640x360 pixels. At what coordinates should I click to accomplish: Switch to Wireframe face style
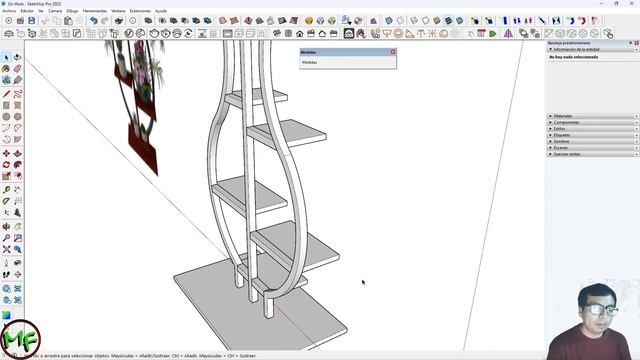(x=414, y=20)
